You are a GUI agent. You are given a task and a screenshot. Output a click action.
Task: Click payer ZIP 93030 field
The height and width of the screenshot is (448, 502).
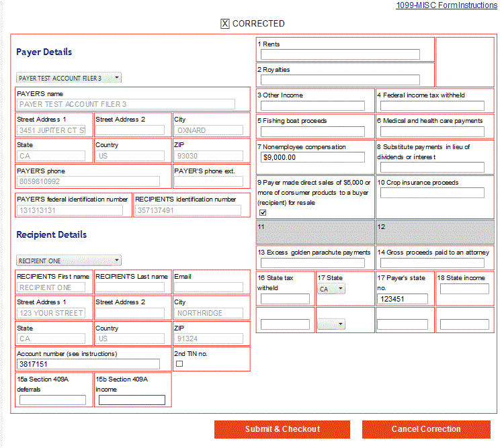pos(208,156)
